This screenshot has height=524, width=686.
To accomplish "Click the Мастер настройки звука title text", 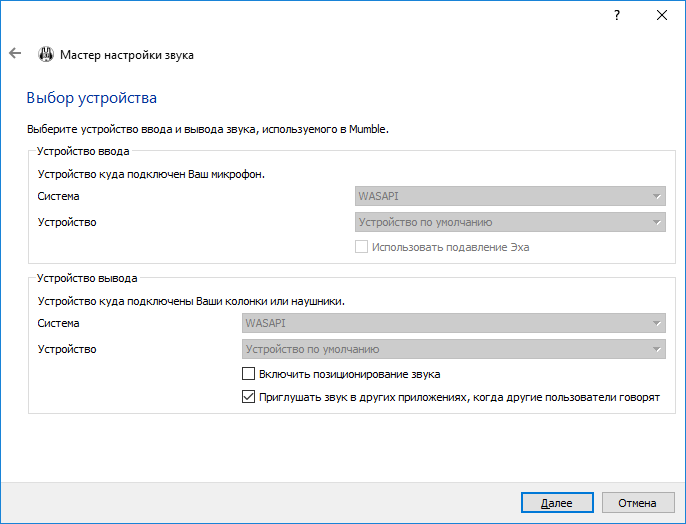I will tap(127, 55).
